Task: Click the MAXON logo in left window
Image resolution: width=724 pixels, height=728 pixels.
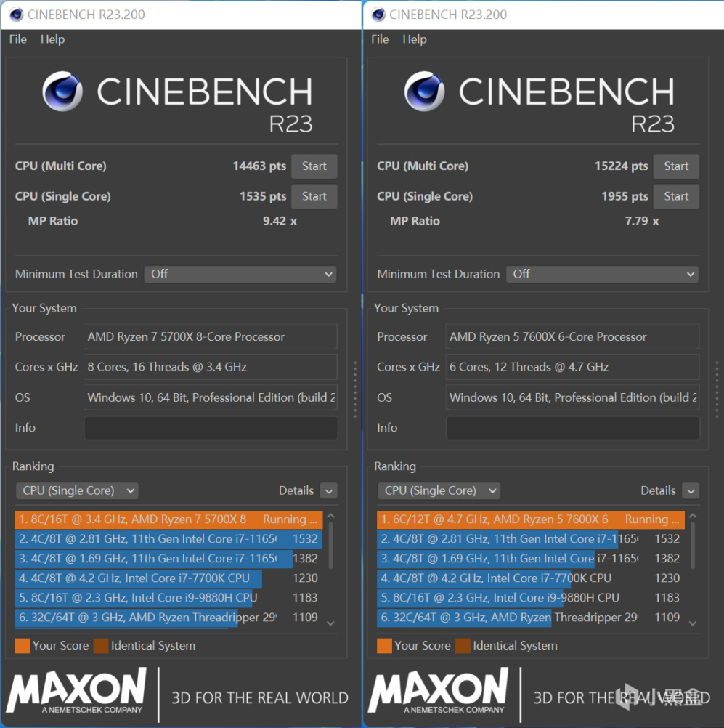Action: tap(76, 690)
